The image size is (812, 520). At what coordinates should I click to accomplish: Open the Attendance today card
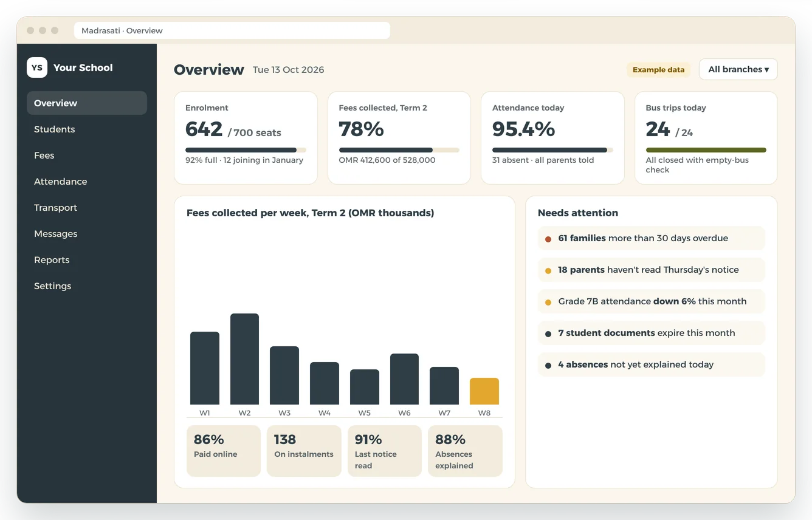click(x=552, y=138)
